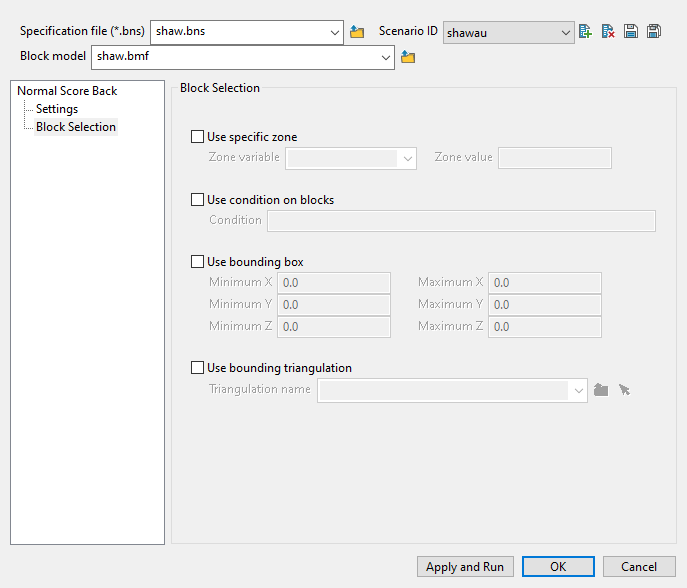The image size is (687, 588).
Task: Add a new scenario ID icon
Action: coord(585,32)
